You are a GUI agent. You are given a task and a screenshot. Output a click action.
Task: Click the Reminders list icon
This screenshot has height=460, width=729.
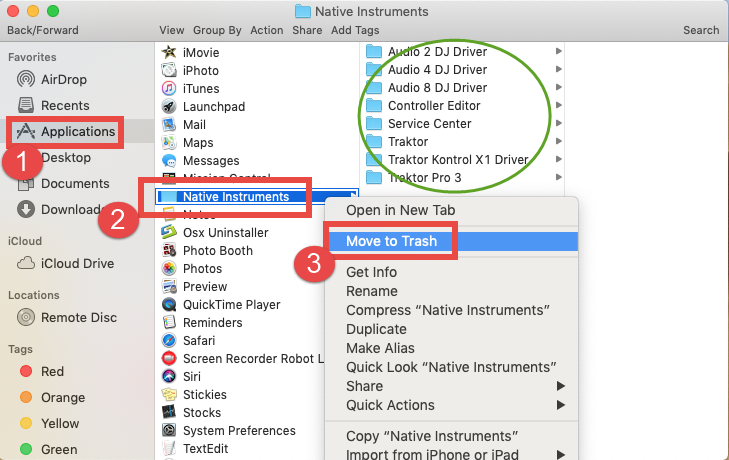[169, 322]
